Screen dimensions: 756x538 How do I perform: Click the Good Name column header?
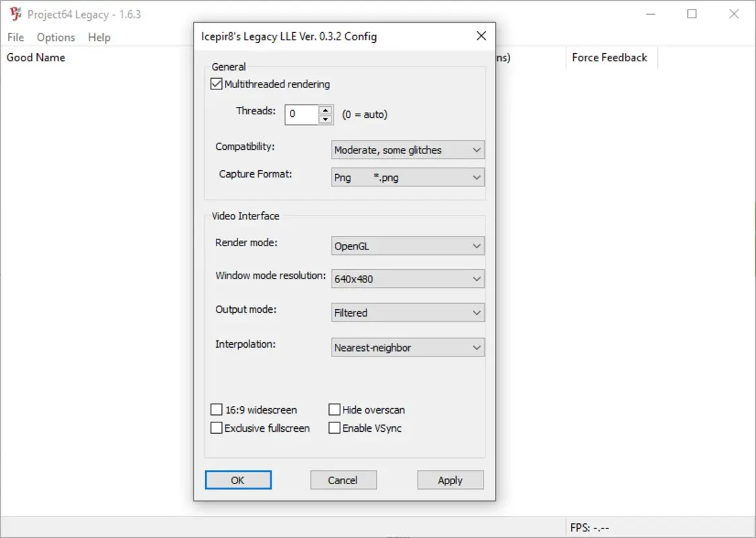tap(36, 58)
